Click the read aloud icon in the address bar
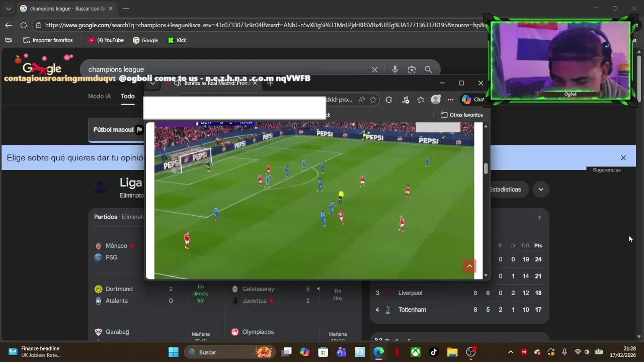The image size is (644, 362). click(x=361, y=100)
